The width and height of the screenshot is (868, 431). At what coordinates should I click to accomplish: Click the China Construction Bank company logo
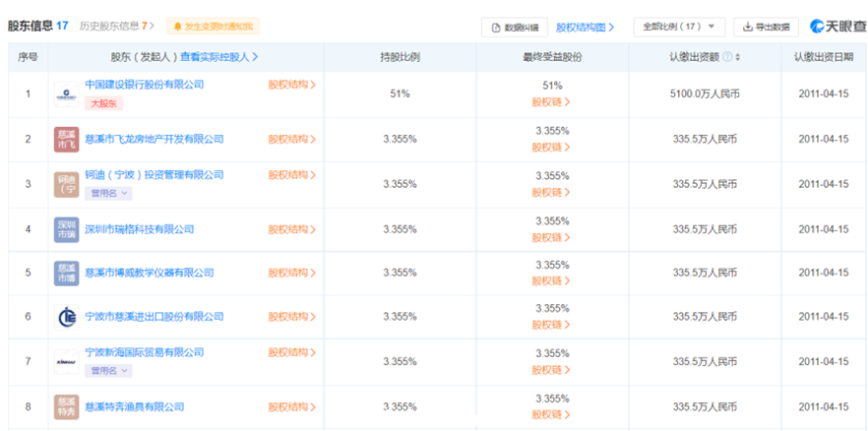tap(67, 94)
